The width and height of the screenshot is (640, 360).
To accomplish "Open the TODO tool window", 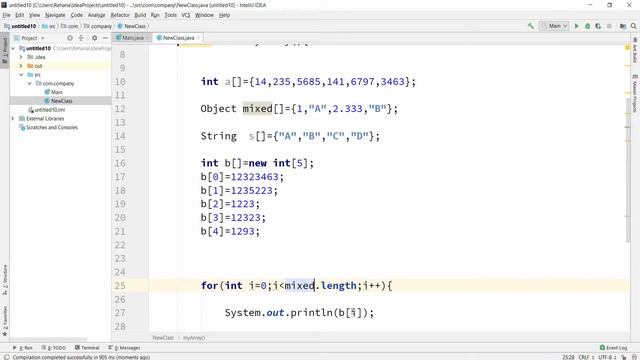I will click(54, 348).
